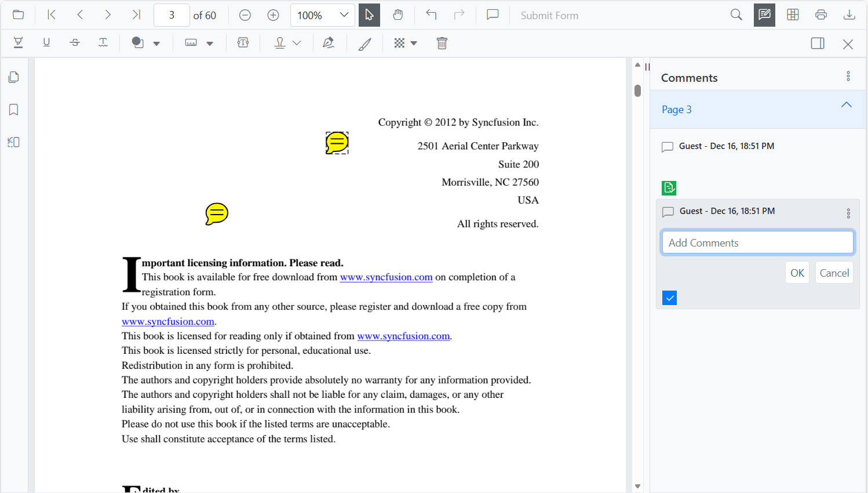
Task: Open the page thumbnails panel
Action: tap(13, 77)
